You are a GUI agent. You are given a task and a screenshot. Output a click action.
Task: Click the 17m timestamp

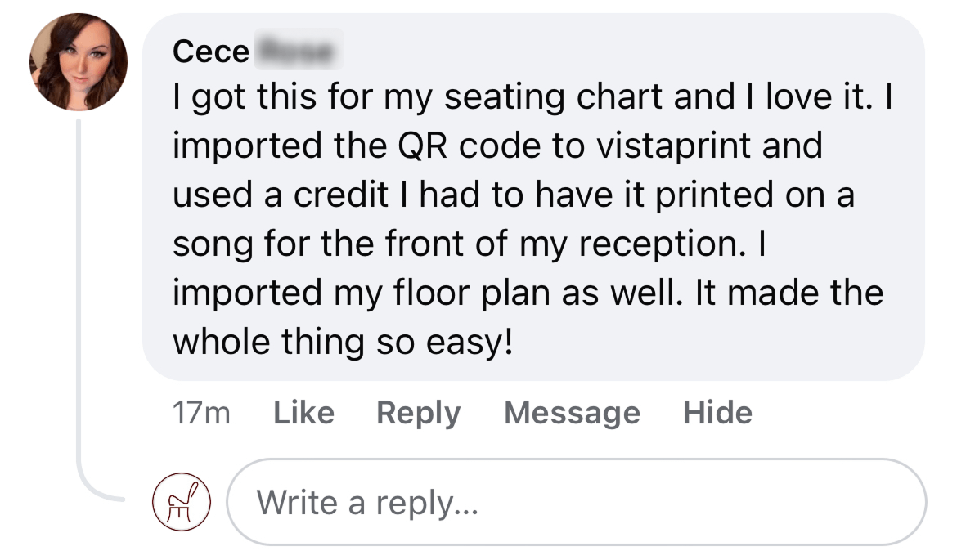coord(201,413)
